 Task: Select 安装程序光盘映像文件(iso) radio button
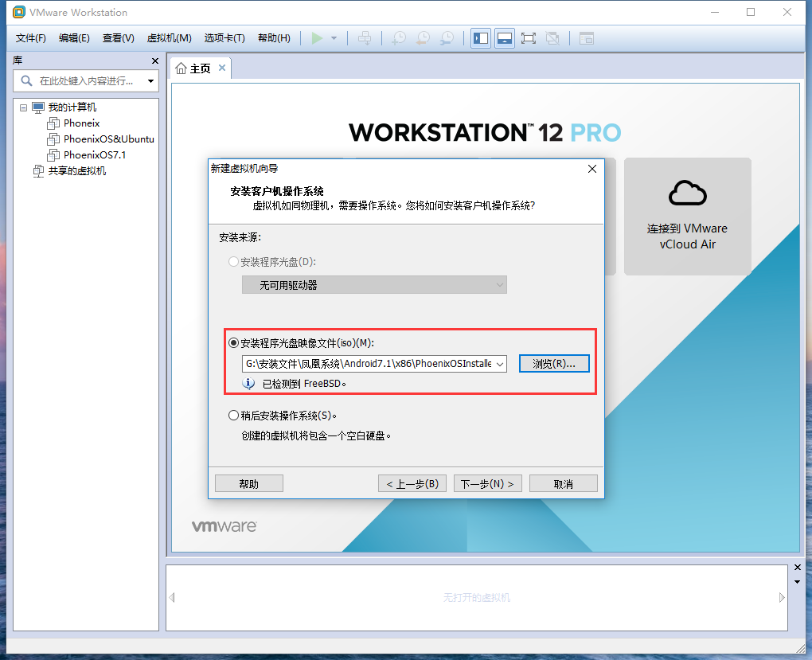(233, 343)
